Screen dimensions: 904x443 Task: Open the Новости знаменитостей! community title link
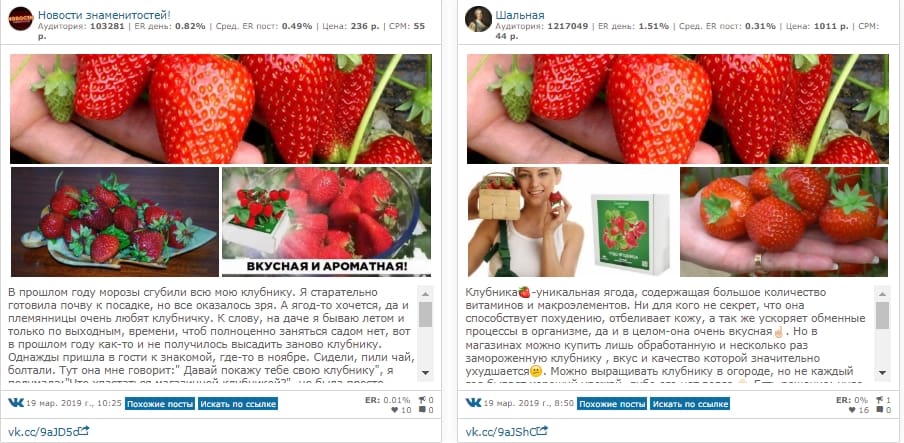click(104, 15)
